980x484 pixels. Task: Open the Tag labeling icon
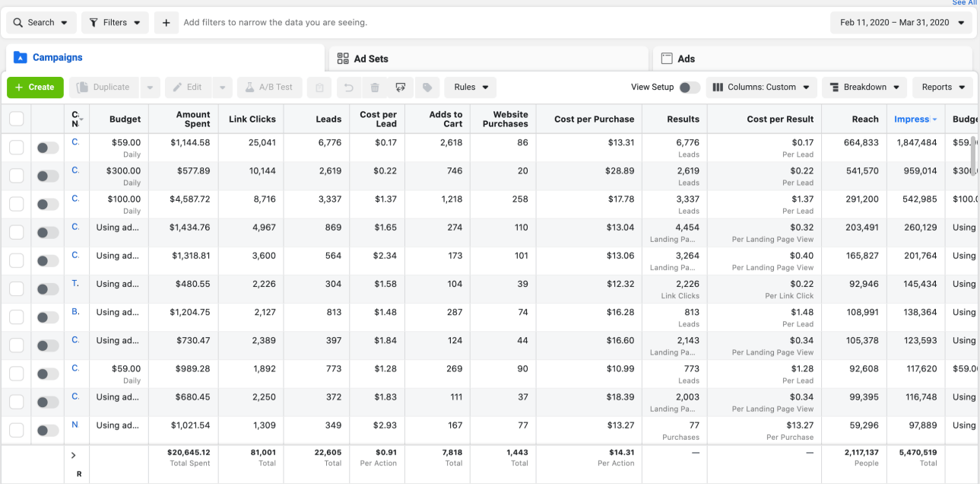tap(427, 88)
